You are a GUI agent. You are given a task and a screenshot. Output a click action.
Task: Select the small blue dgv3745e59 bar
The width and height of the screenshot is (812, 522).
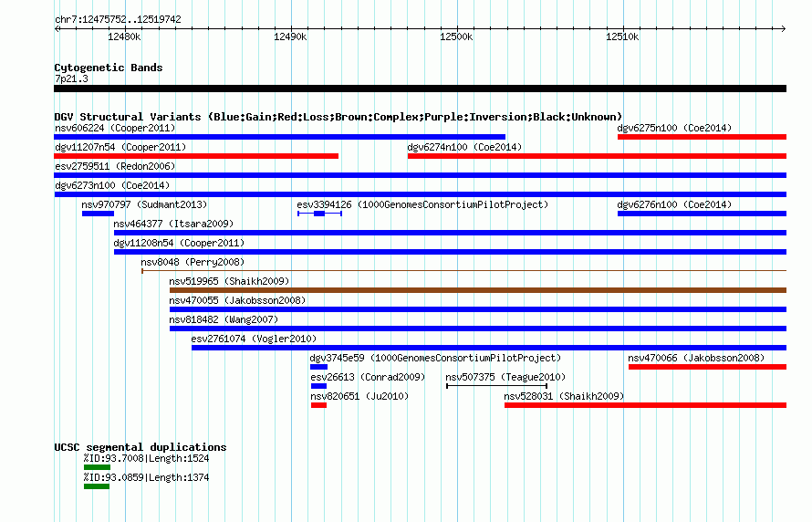(319, 367)
